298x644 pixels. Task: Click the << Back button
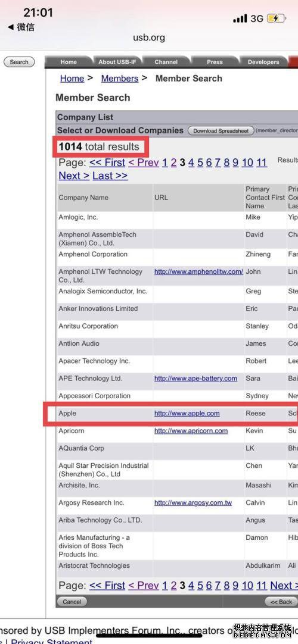click(x=281, y=602)
